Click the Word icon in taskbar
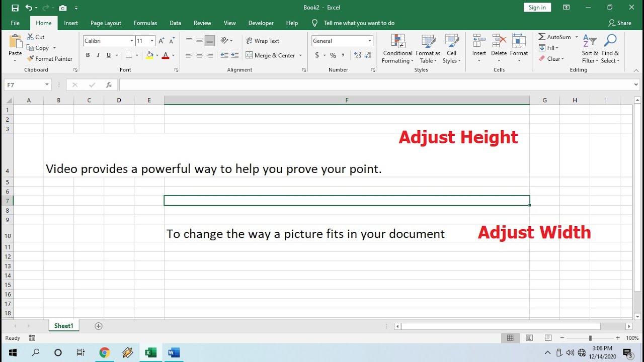 [x=174, y=352]
